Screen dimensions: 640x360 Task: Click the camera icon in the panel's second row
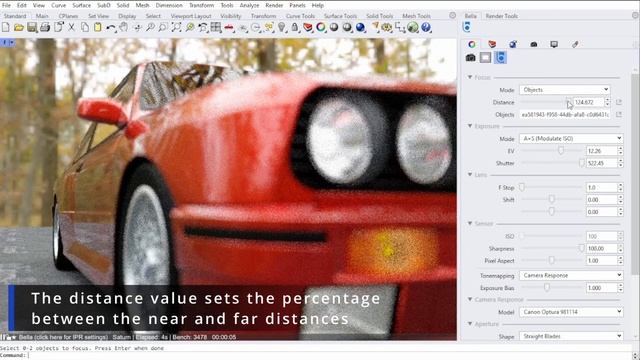471,58
